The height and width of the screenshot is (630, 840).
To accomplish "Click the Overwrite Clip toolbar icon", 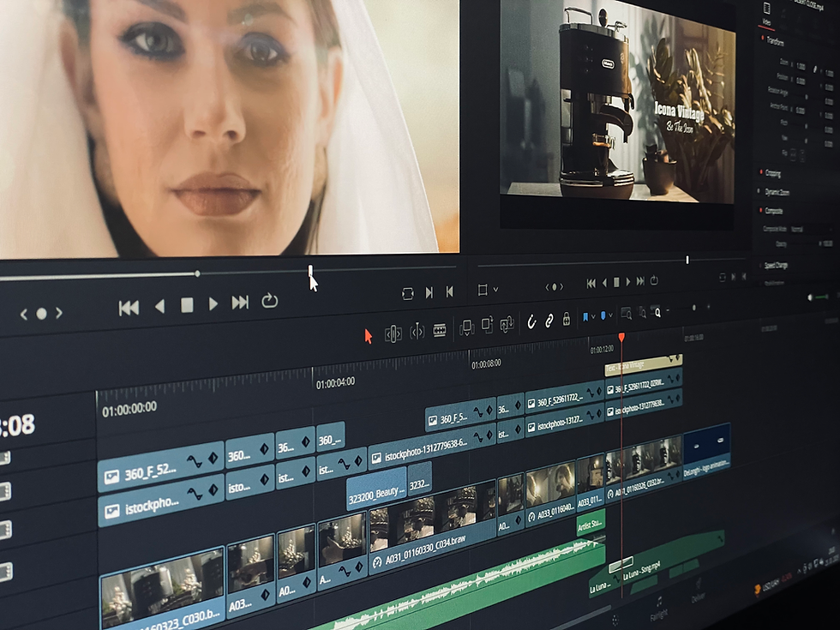I will [x=487, y=325].
